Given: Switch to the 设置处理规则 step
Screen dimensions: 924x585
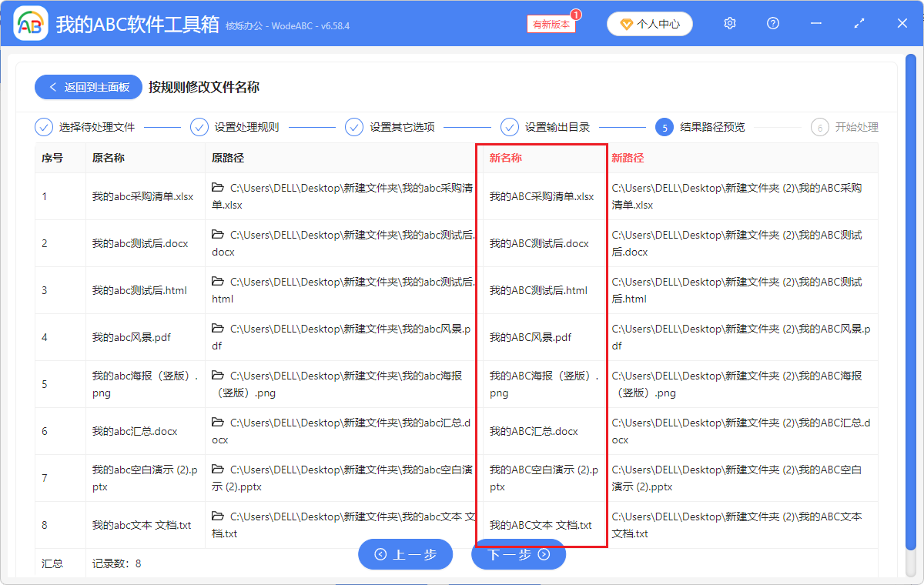Looking at the screenshot, I should [x=244, y=127].
